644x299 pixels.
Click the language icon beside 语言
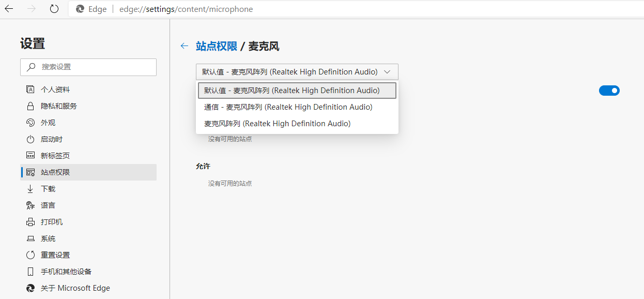point(30,205)
